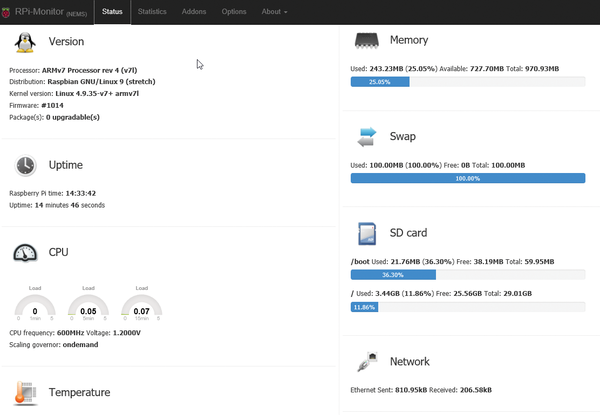Click '0 upgradable(s)' packages text
The image size is (600, 415).
(x=73, y=117)
